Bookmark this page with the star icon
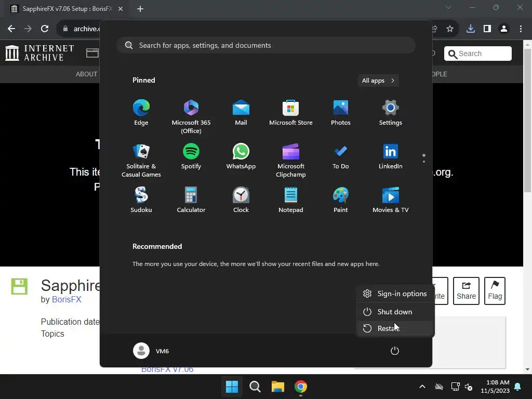The height and width of the screenshot is (399, 532). (450, 29)
